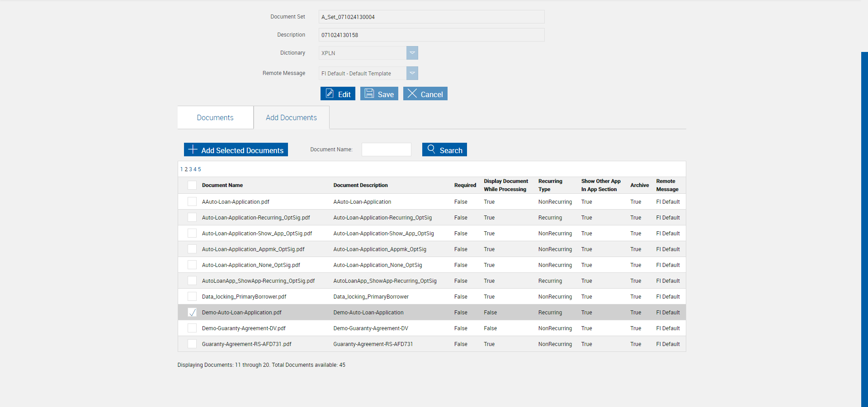Click the magnifying glass Search icon
868x407 pixels.
point(431,149)
